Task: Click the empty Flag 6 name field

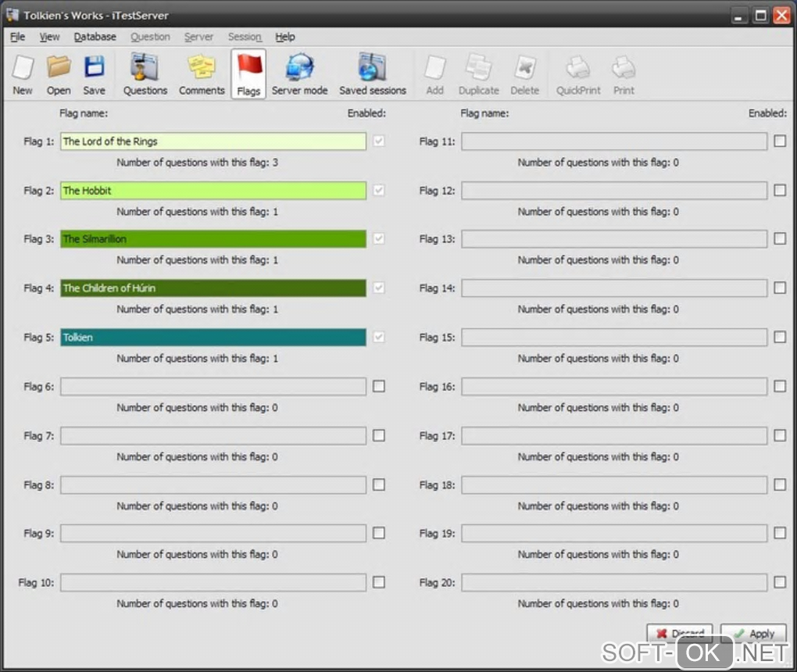Action: pyautogui.click(x=213, y=387)
